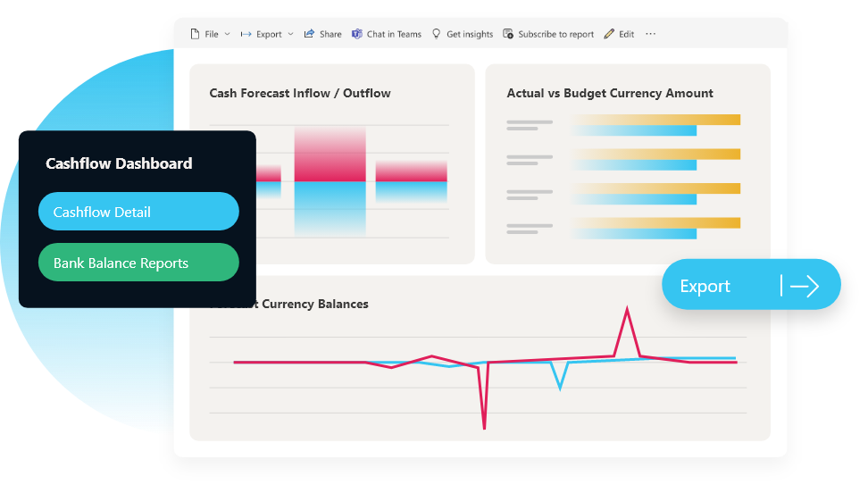Click the Get insights lightbulb icon

(x=437, y=34)
